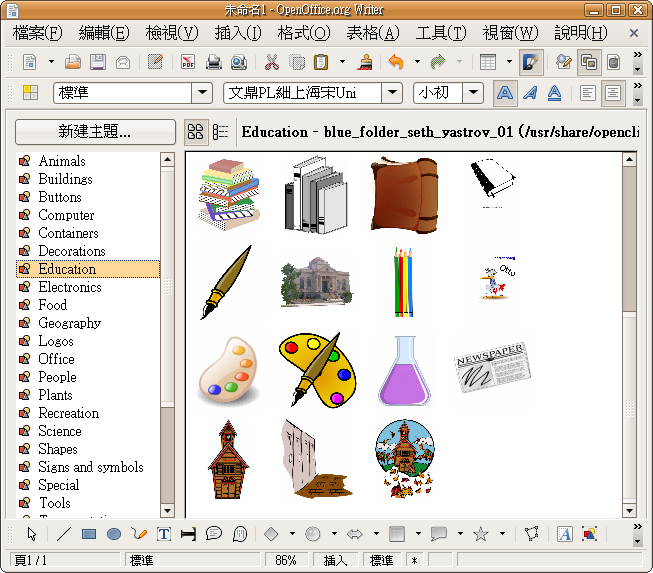Click the Save floppy disk icon
The image size is (653, 573).
click(98, 62)
